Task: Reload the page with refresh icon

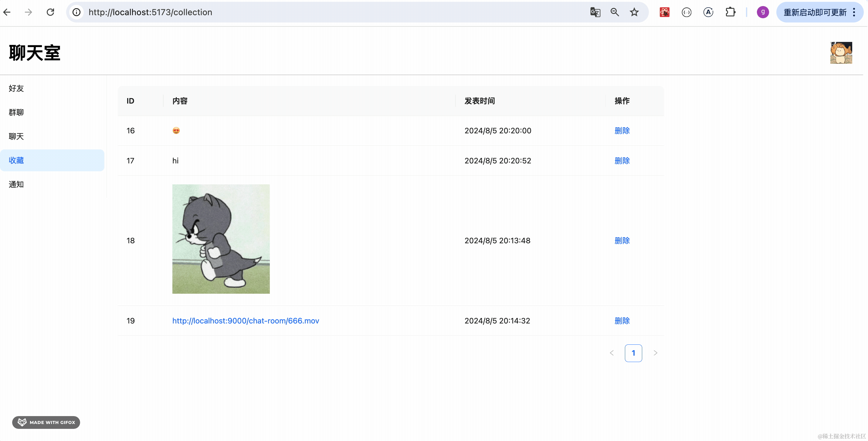Action: [50, 12]
